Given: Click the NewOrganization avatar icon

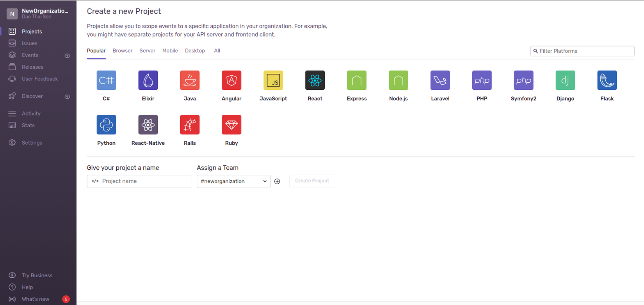Looking at the screenshot, I should pyautogui.click(x=12, y=14).
